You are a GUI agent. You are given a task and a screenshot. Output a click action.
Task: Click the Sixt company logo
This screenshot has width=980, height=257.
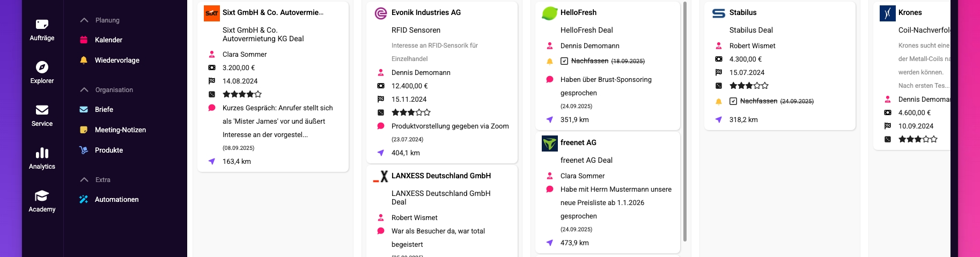212,13
